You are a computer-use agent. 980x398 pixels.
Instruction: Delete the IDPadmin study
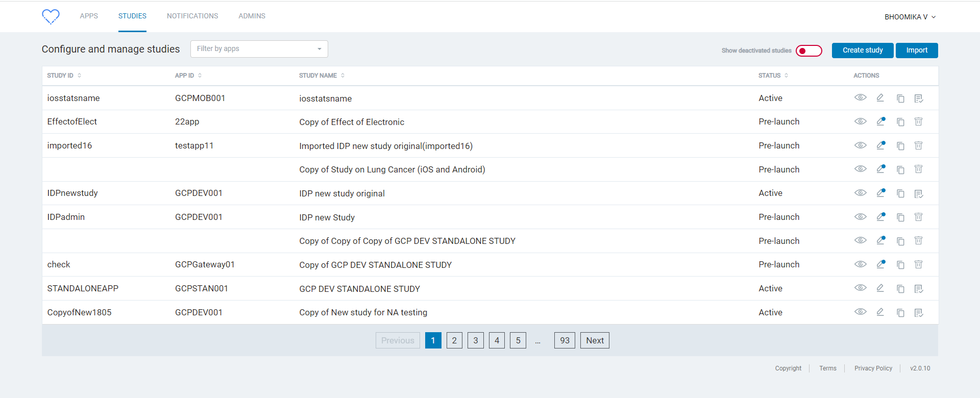[x=918, y=217]
